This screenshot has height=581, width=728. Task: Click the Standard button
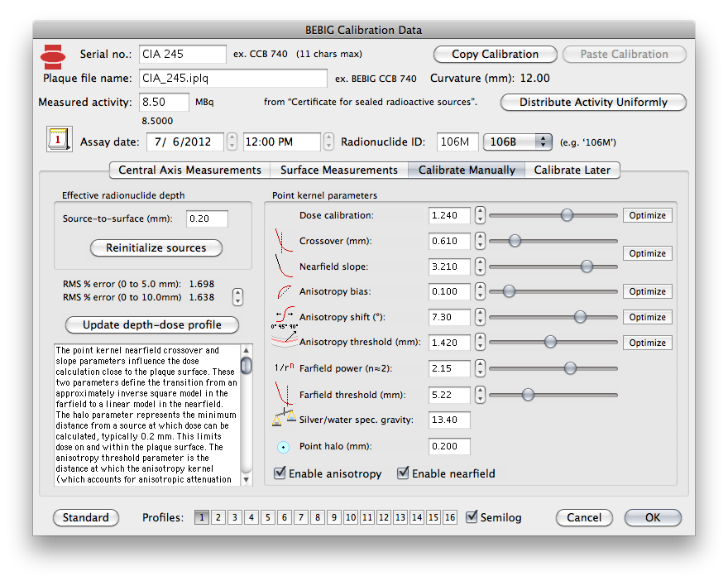point(86,517)
